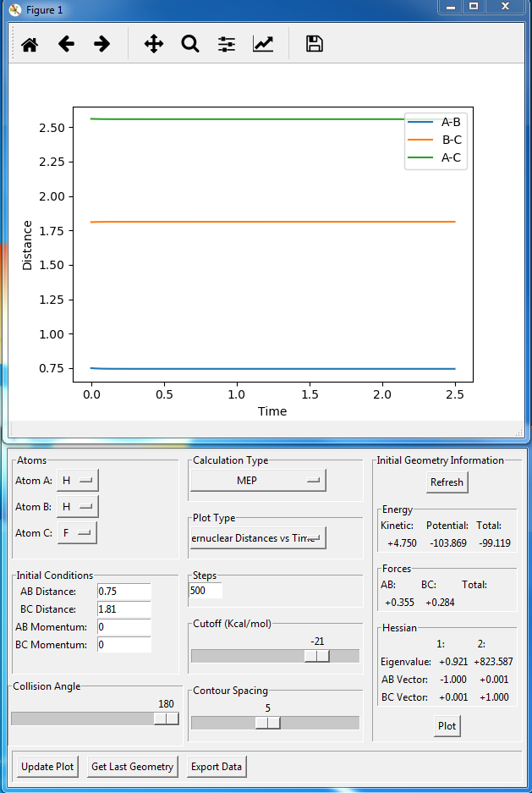This screenshot has height=793, width=532.
Task: Close the Figure 1 window
Action: (505, 7)
